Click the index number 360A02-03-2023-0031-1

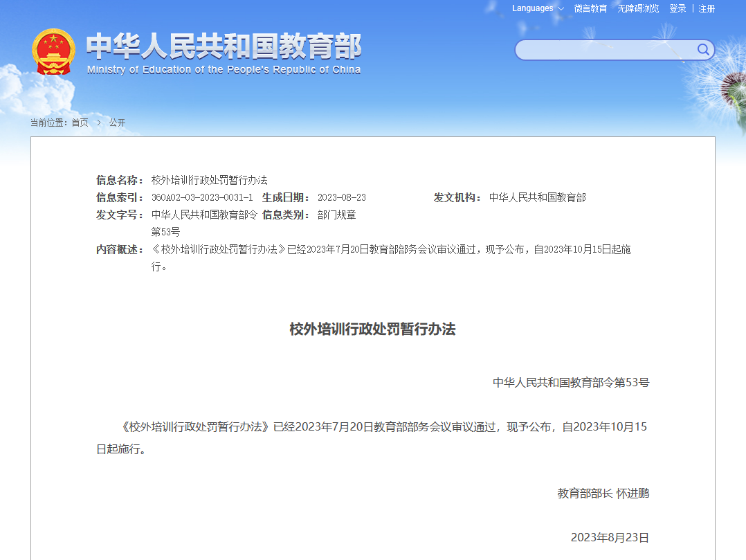click(202, 197)
